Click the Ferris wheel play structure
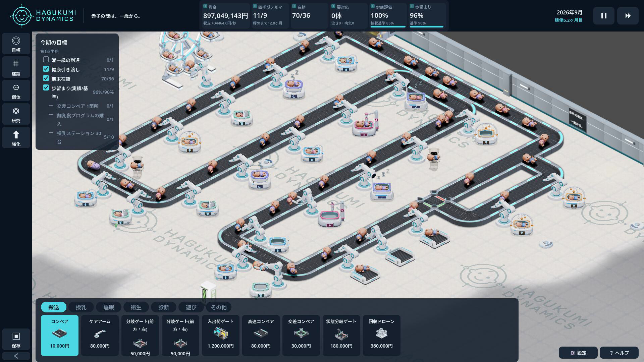This screenshot has height=362, width=644. click(186, 59)
